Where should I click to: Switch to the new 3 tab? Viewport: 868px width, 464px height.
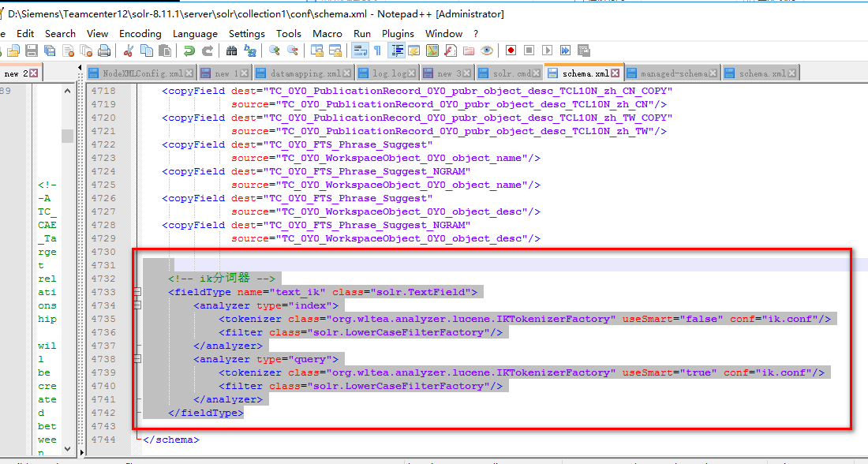448,73
